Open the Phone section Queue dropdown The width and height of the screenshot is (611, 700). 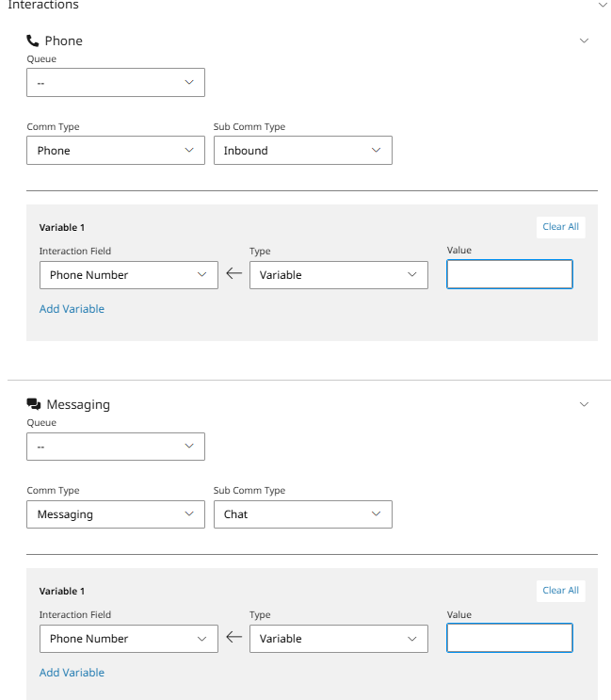[116, 82]
